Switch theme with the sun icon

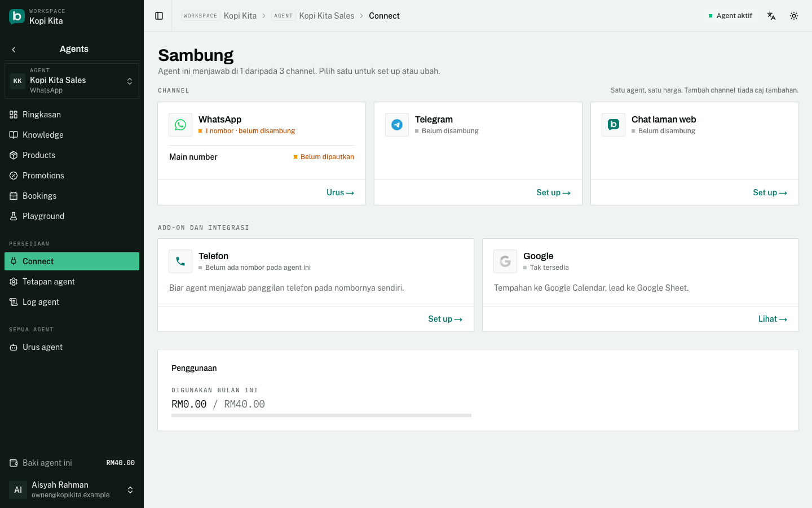[x=794, y=16]
